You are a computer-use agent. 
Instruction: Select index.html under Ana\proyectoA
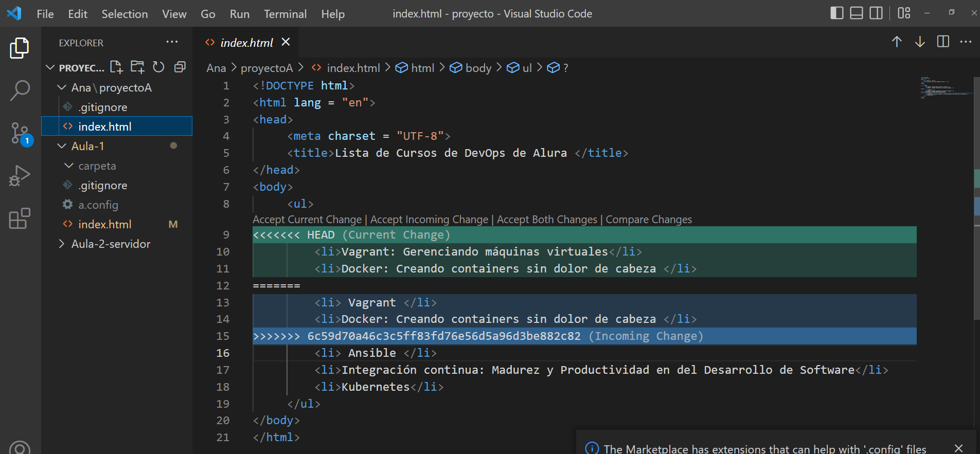pos(117,126)
